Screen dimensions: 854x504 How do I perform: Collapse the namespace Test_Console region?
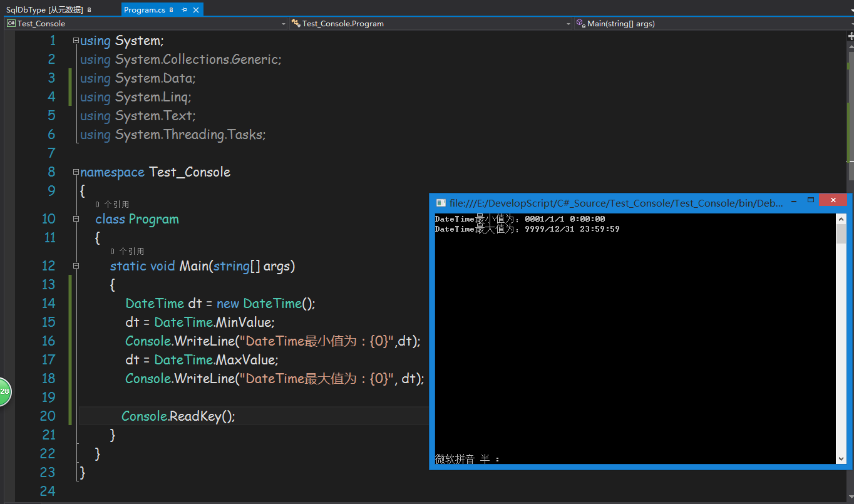coord(76,172)
